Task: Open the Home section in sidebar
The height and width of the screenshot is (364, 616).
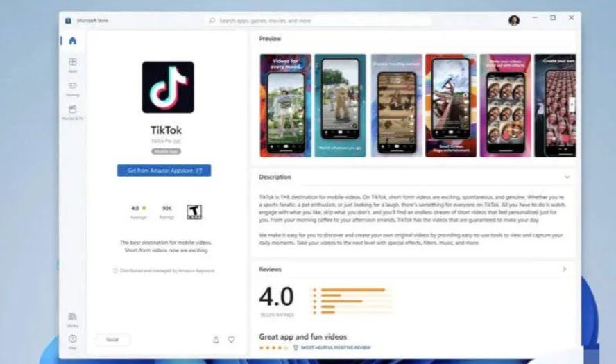Action: coord(73,41)
